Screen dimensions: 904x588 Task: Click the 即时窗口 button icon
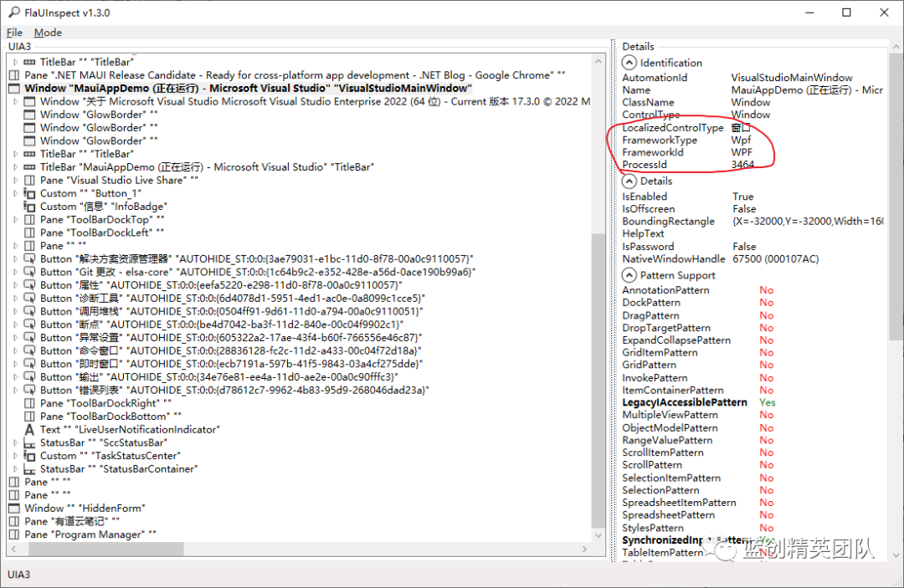click(29, 364)
